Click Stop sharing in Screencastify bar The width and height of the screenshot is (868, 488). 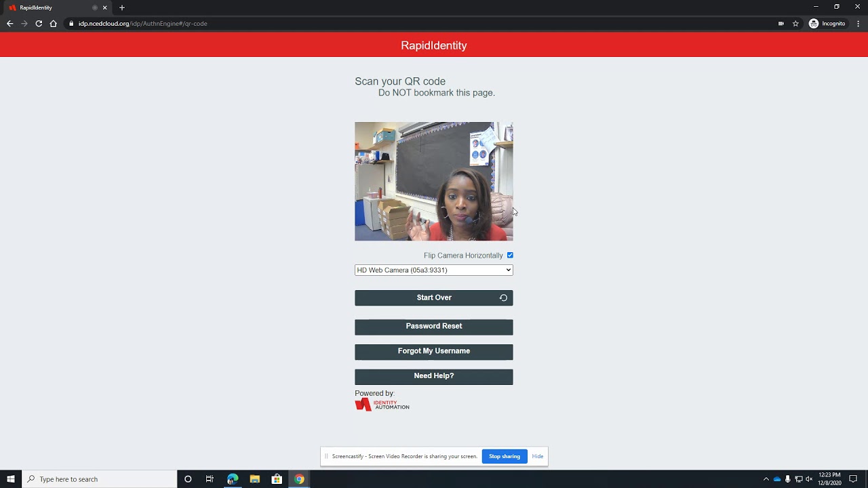505,456
